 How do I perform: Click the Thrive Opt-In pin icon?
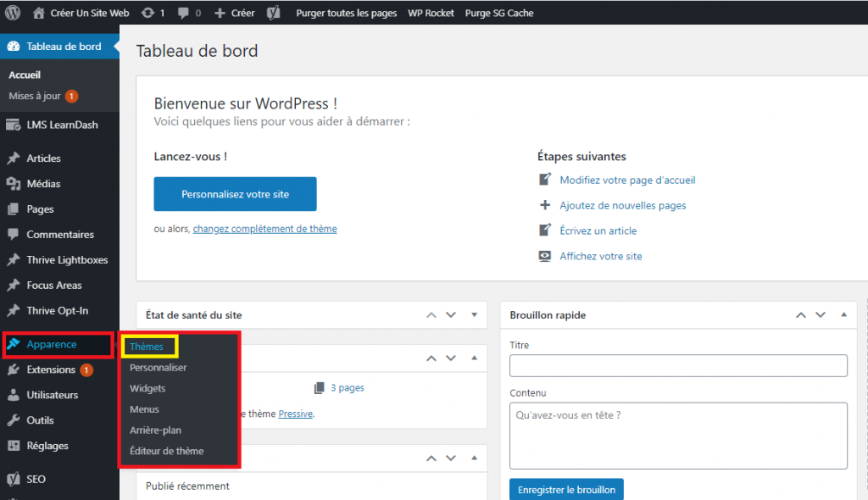(14, 311)
